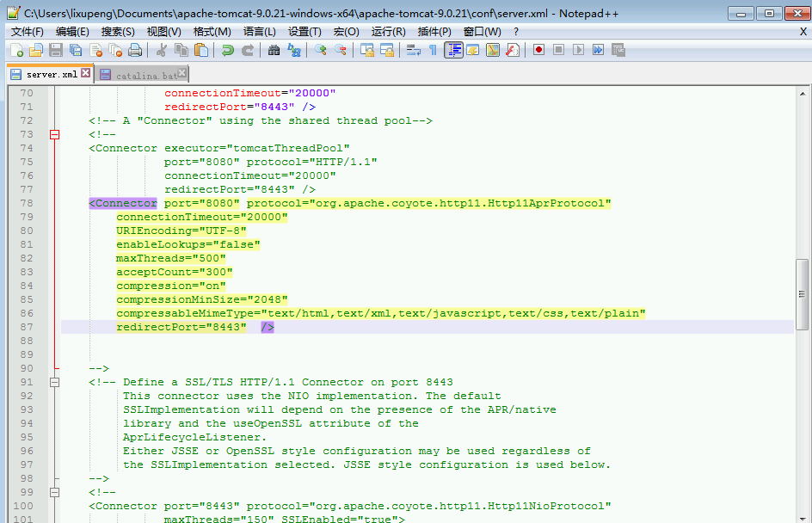Collapse comment fold at line 73
The width and height of the screenshot is (812, 523).
(x=54, y=135)
